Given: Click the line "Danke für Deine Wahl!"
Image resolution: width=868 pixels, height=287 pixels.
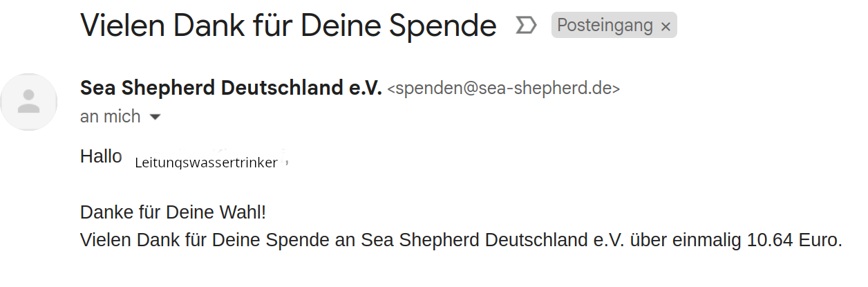Looking at the screenshot, I should pyautogui.click(x=173, y=212).
